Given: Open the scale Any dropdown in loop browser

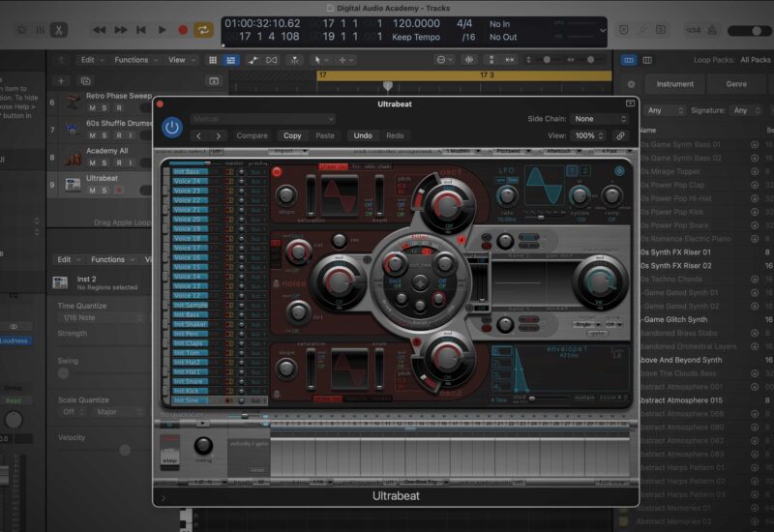Looking at the screenshot, I should [x=666, y=110].
